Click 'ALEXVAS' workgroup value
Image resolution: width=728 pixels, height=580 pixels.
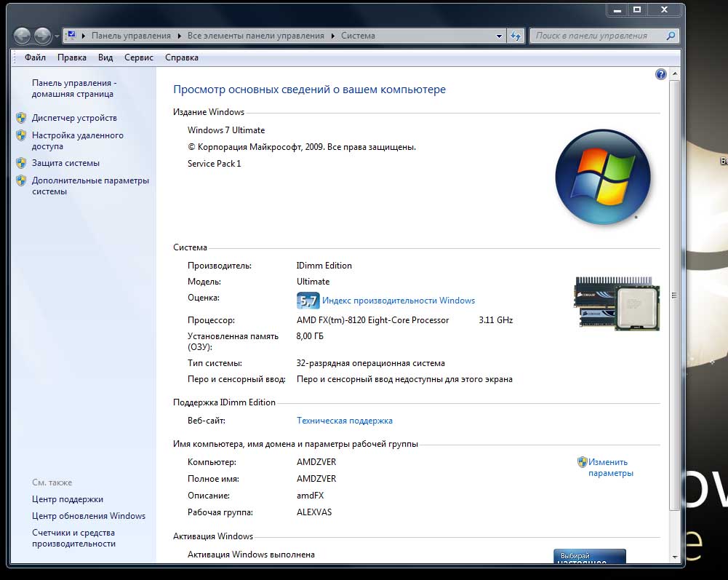click(x=314, y=512)
